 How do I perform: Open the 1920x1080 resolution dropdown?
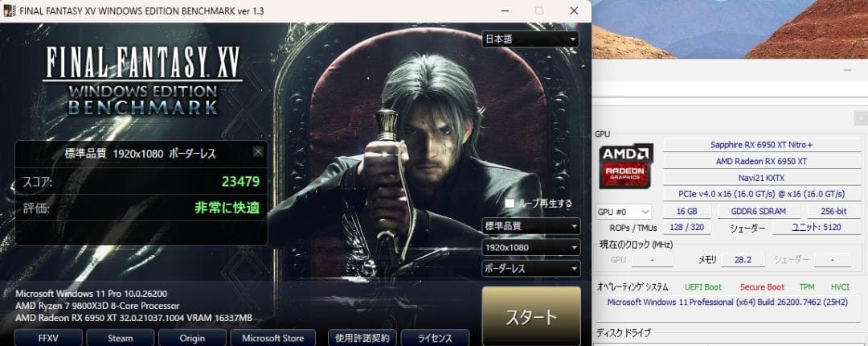pyautogui.click(x=530, y=248)
